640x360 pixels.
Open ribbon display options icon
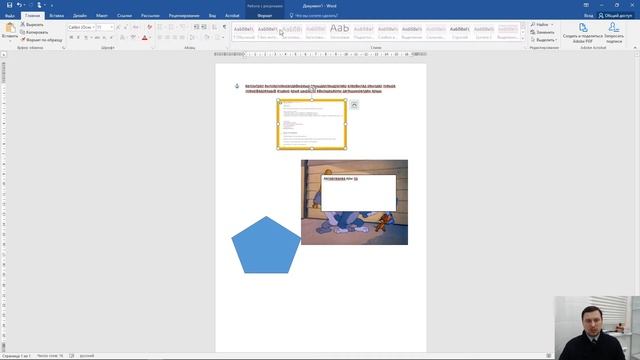[586, 5]
